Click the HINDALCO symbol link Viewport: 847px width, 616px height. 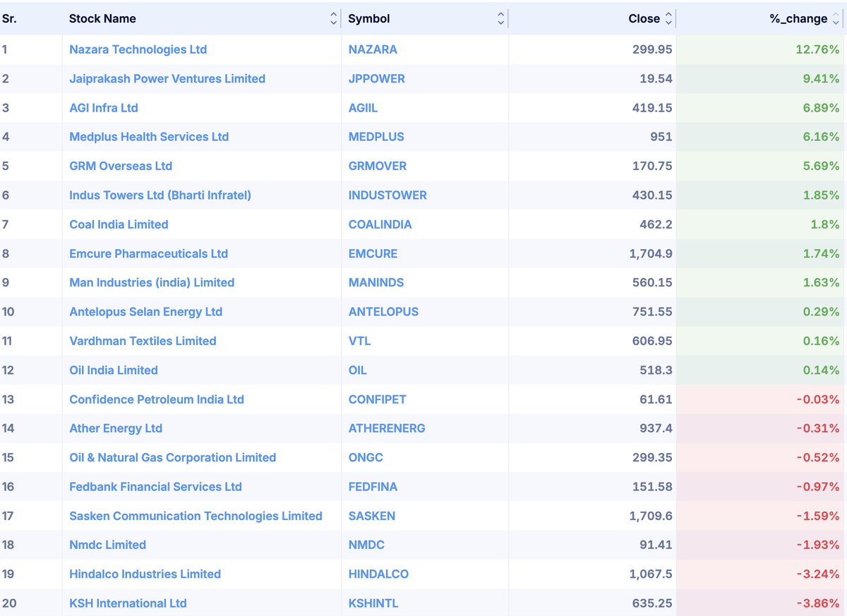(378, 574)
